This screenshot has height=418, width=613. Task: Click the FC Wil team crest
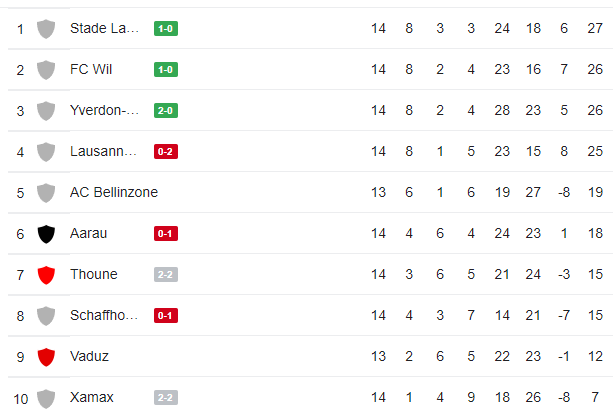pos(45,70)
